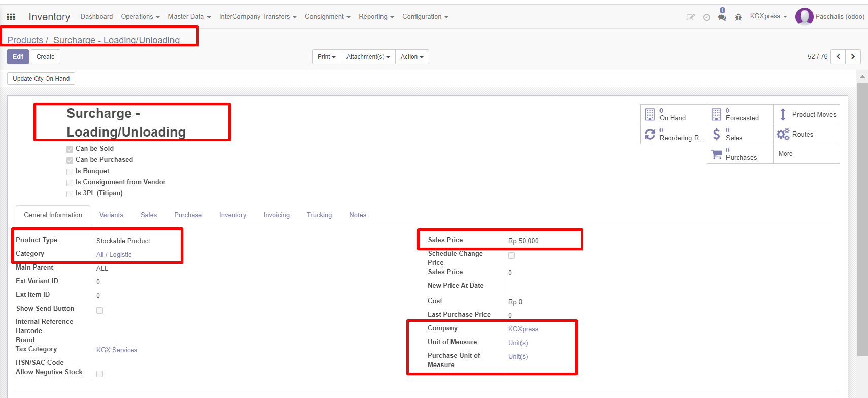Open On Hand building icon stat
868x398 pixels.
point(650,114)
